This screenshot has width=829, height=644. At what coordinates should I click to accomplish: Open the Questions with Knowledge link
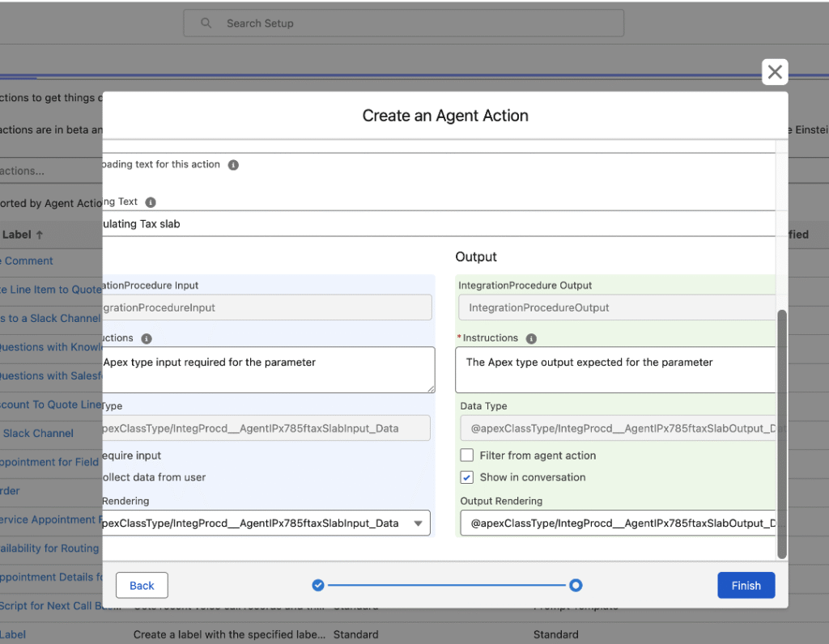[x=51, y=347]
